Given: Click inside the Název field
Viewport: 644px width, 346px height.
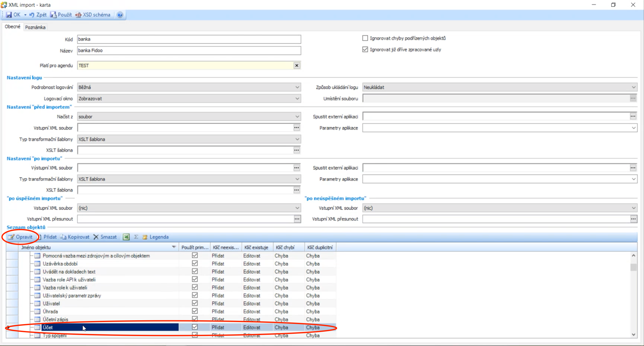Looking at the screenshot, I should point(189,50).
